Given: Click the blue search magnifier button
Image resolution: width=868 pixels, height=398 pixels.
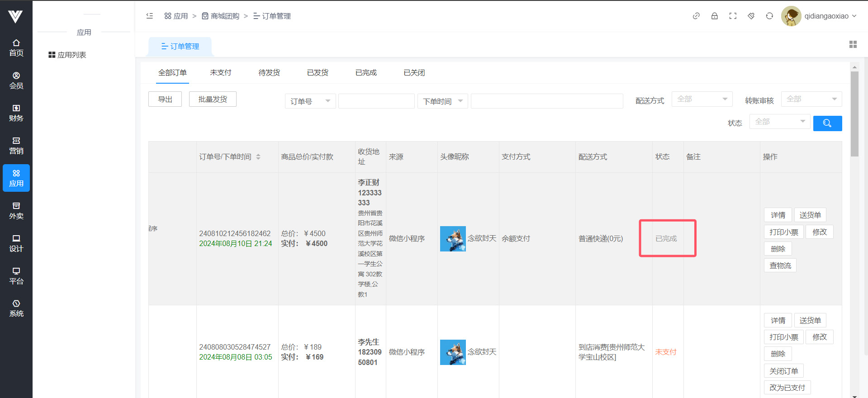Looking at the screenshot, I should (x=827, y=123).
